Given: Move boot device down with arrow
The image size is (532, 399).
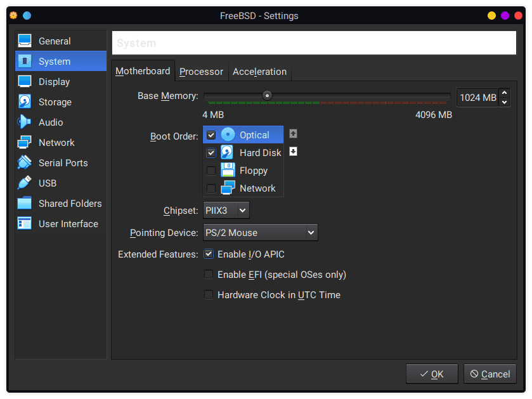Looking at the screenshot, I should [x=293, y=152].
